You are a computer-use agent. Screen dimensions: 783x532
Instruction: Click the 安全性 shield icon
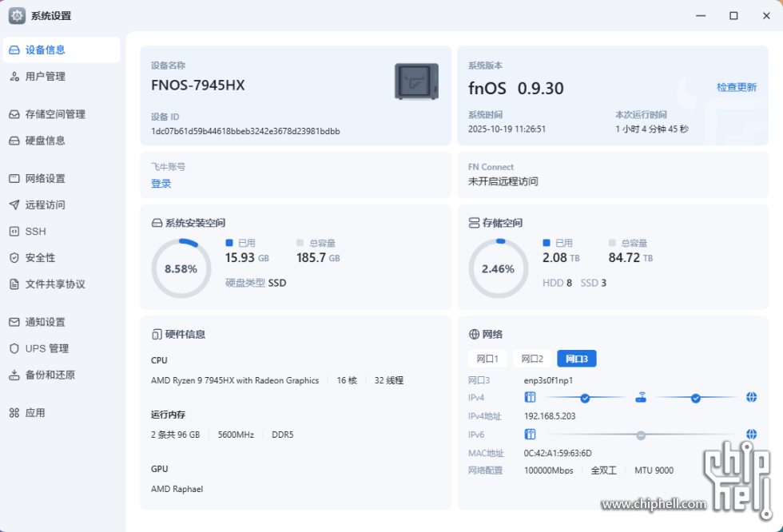14,258
